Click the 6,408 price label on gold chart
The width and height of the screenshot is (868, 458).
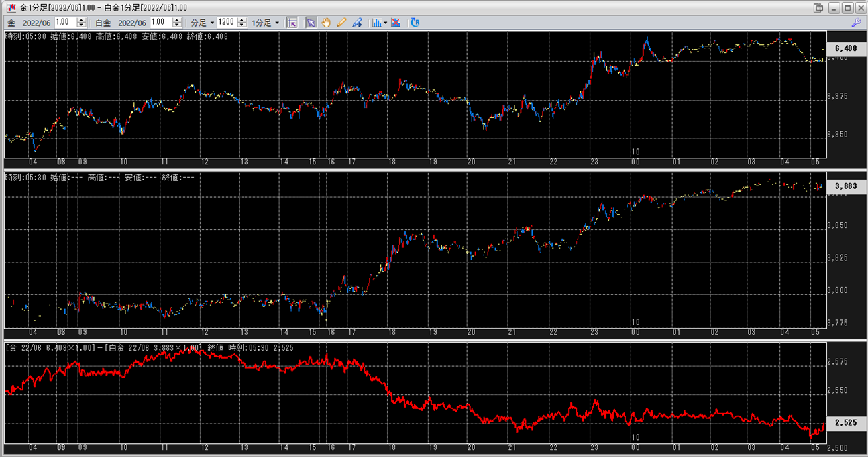(845, 48)
